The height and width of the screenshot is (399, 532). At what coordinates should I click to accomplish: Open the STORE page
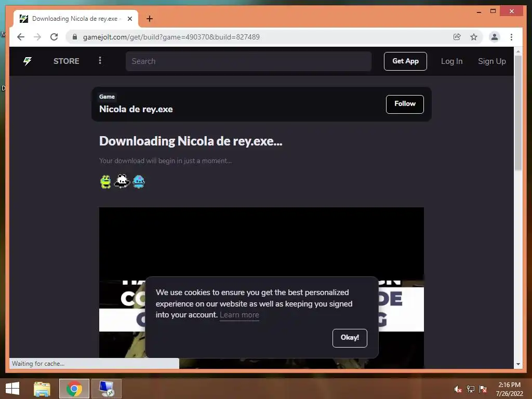pos(66,61)
